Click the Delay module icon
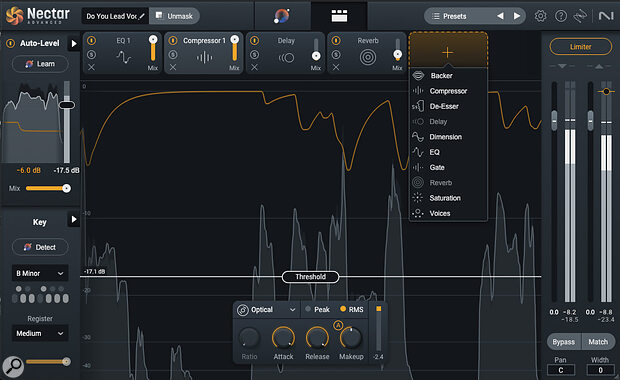The width and height of the screenshot is (620, 380). pos(286,58)
